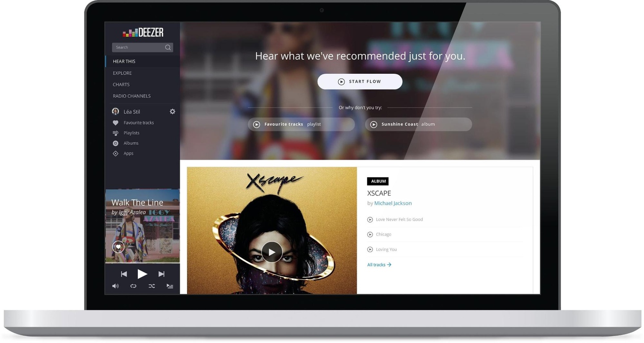
Task: Toggle shuffle mode
Action: [152, 286]
